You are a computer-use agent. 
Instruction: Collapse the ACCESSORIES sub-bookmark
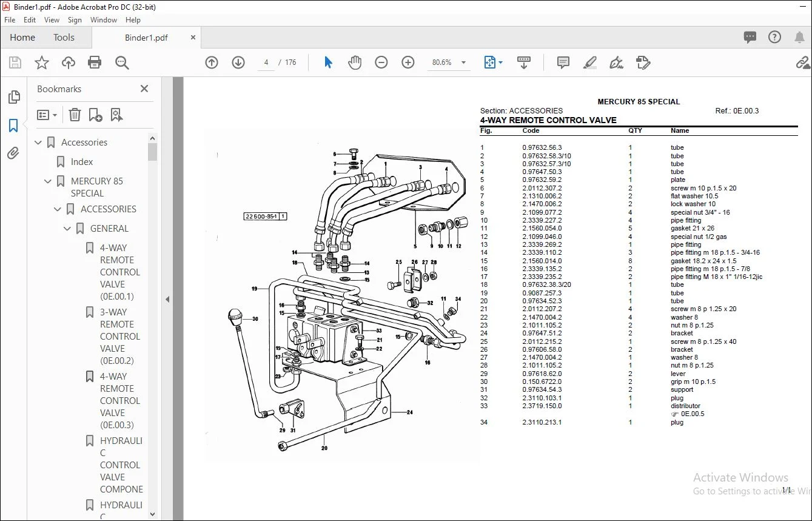click(58, 209)
